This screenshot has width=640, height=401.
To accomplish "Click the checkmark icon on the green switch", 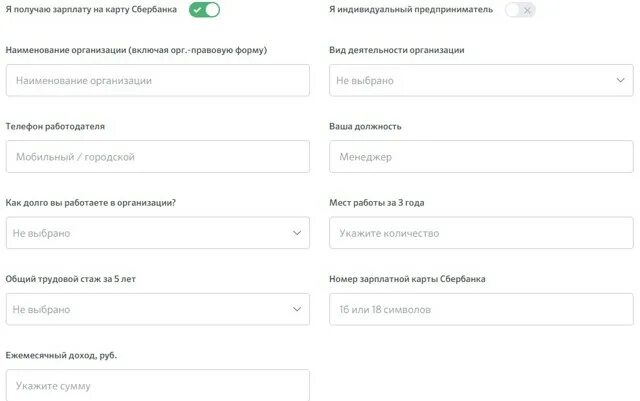I will [x=198, y=10].
